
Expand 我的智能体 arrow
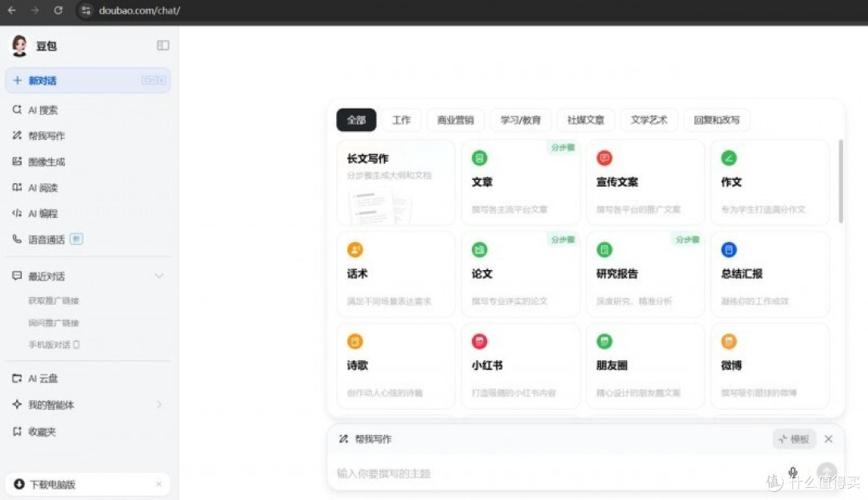[x=159, y=405]
